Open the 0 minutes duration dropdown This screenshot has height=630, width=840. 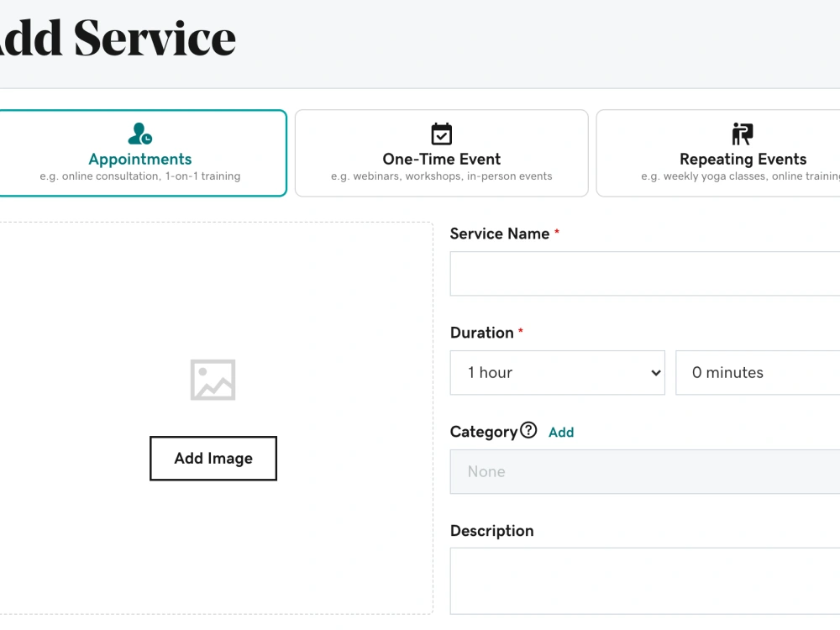pos(758,373)
